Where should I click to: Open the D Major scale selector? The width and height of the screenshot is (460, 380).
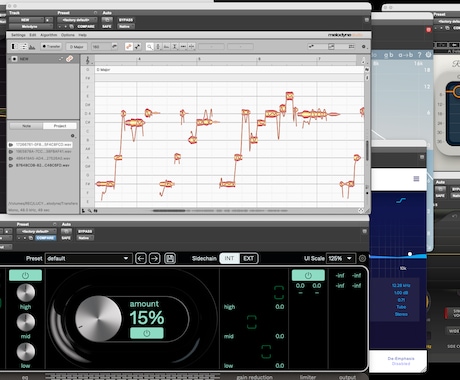pyautogui.click(x=77, y=47)
